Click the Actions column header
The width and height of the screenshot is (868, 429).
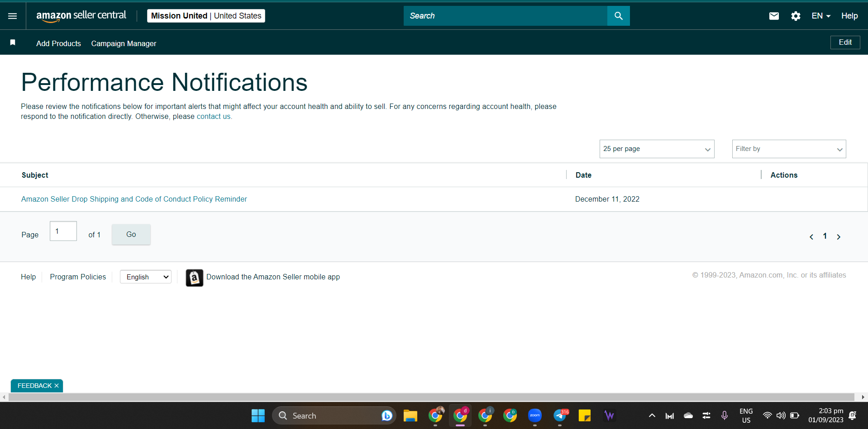point(784,175)
